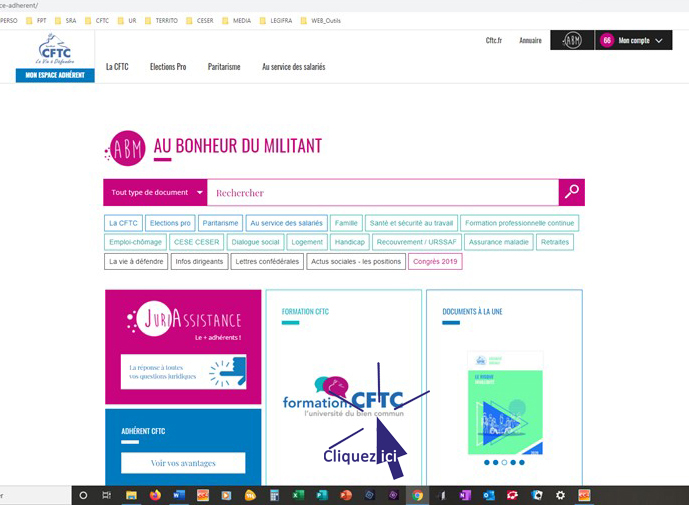689x505 pixels.
Task: Click the Annuaire link
Action: click(x=530, y=40)
